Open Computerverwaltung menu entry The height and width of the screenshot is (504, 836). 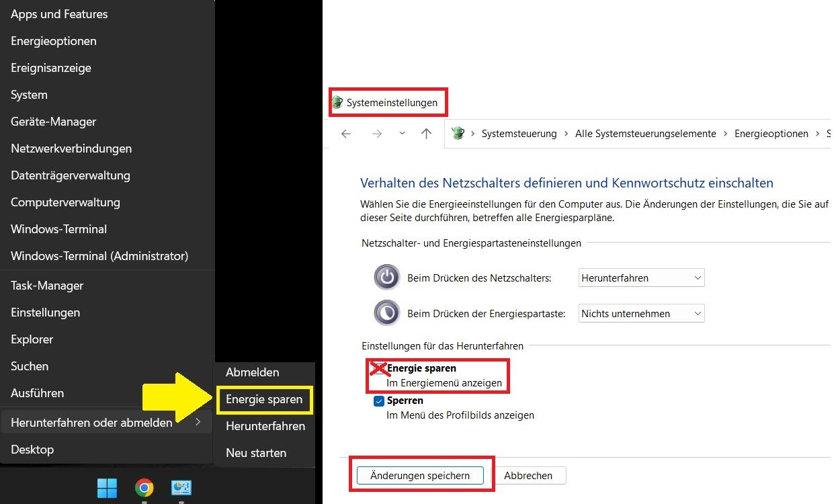[108, 202]
